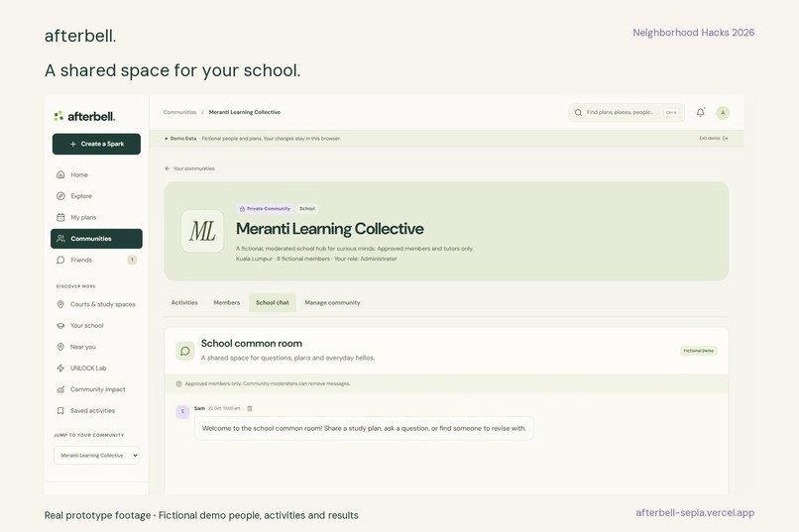The height and width of the screenshot is (532, 799).
Task: Open Home from the sidebar
Action: coord(96,174)
